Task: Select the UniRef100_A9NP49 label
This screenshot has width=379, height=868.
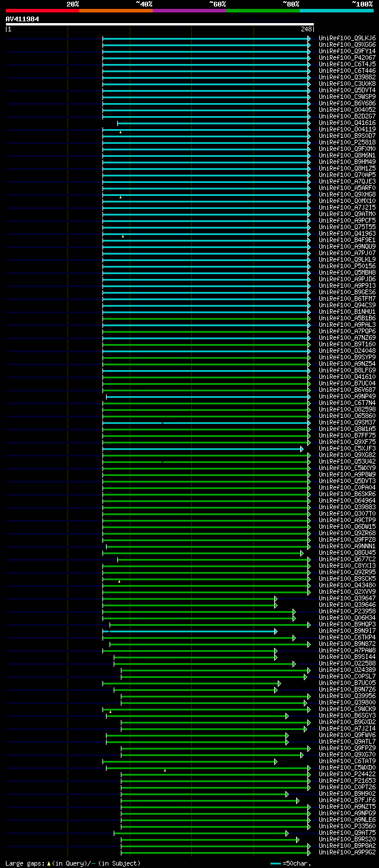Action: coord(347,396)
